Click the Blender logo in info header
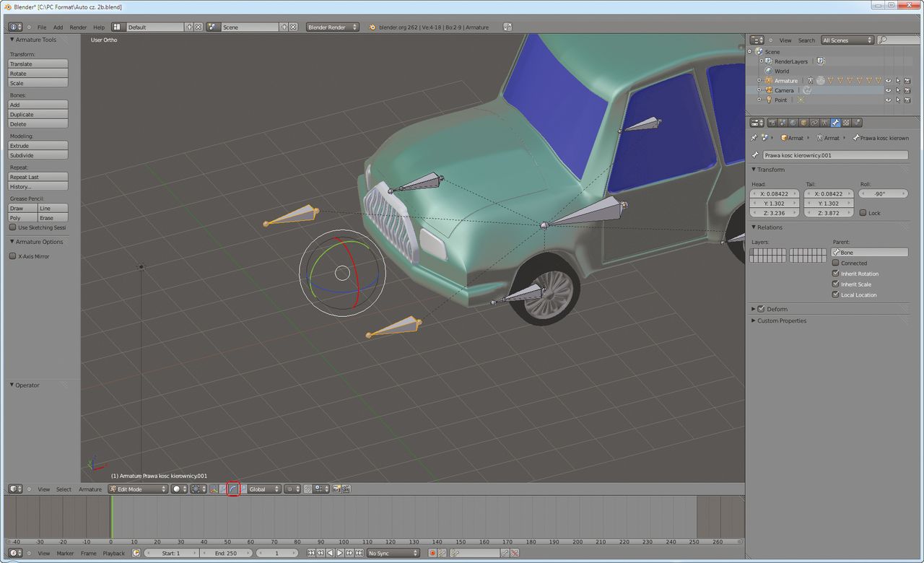924x563 pixels. pyautogui.click(x=372, y=27)
